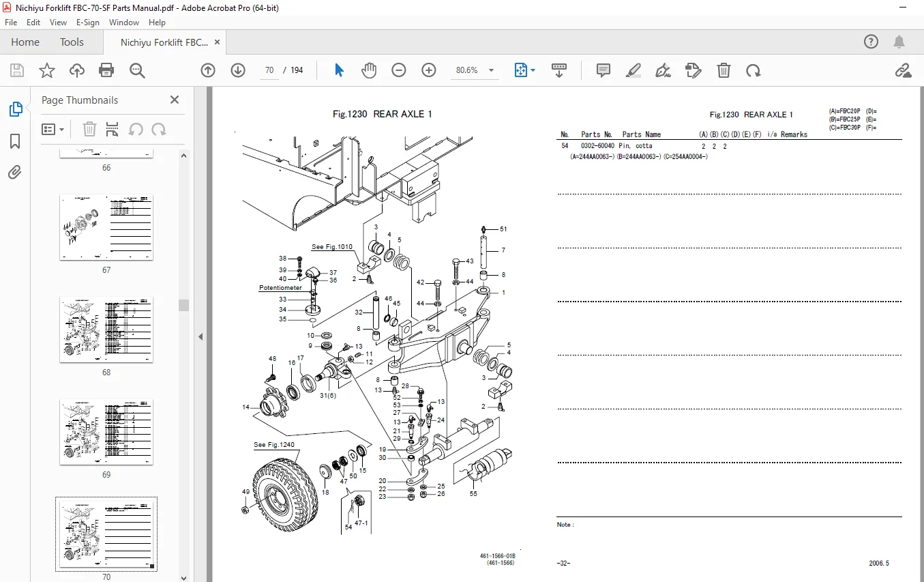Collapse the navigation pane with the arrow
Viewport: 924px width, 582px height.
click(201, 336)
